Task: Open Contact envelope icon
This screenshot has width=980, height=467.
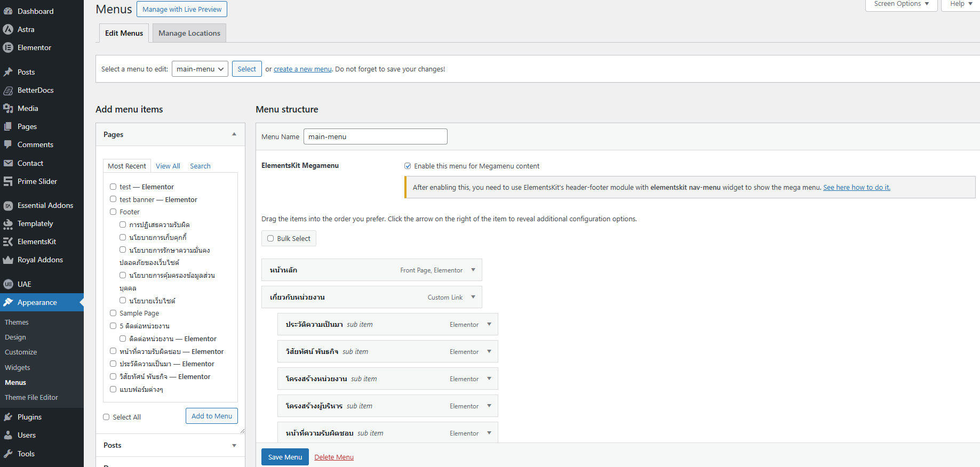Action: click(8, 163)
